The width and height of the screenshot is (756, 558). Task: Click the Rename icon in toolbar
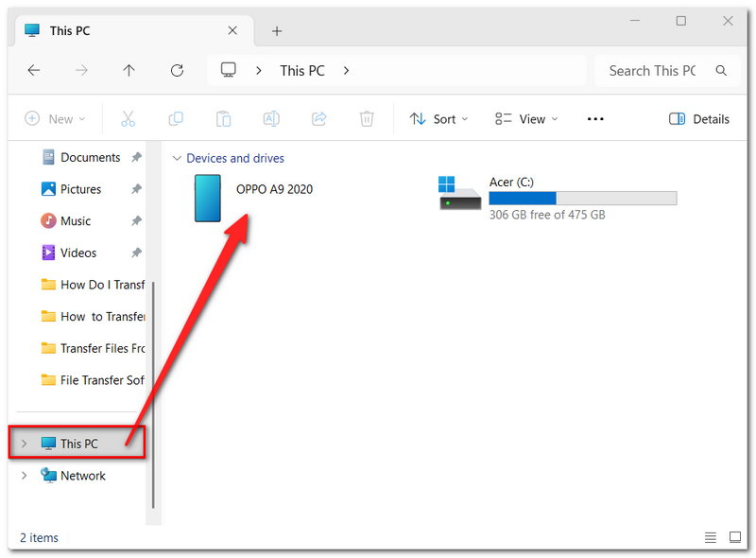pos(271,119)
